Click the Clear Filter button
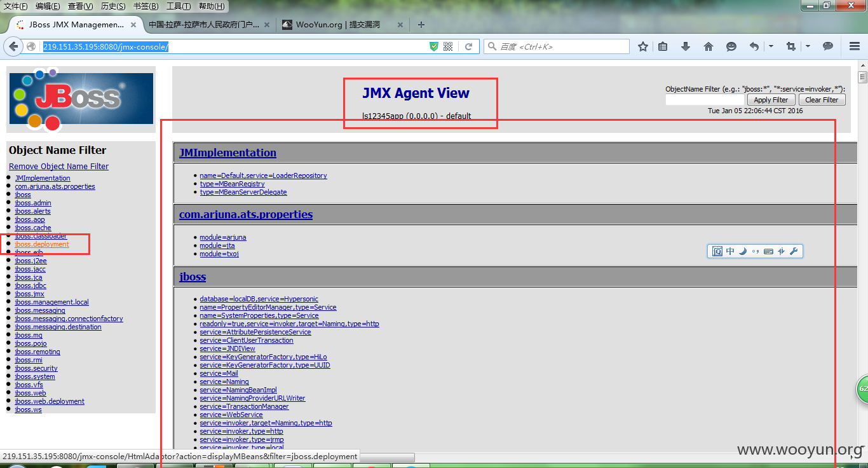Viewport: 868px width, 468px height. pos(822,100)
